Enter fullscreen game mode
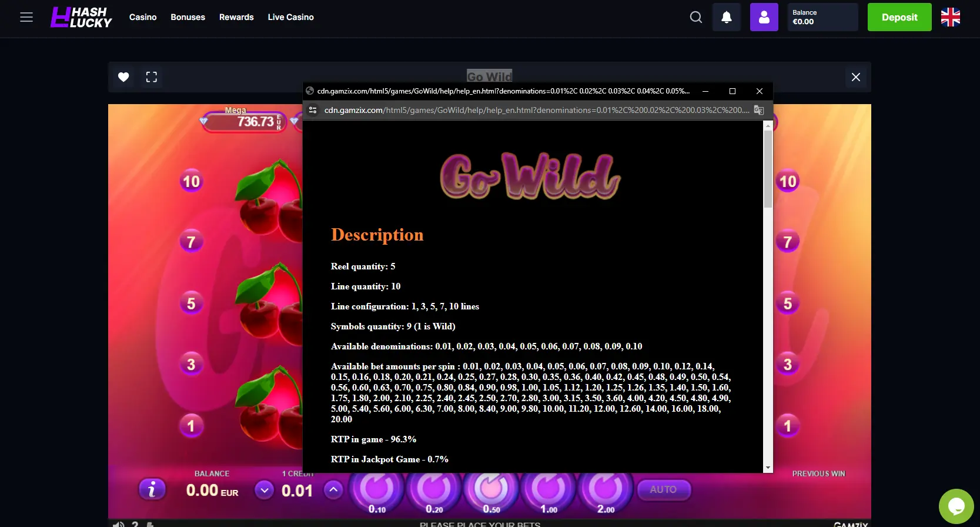This screenshot has width=980, height=527. pyautogui.click(x=152, y=77)
